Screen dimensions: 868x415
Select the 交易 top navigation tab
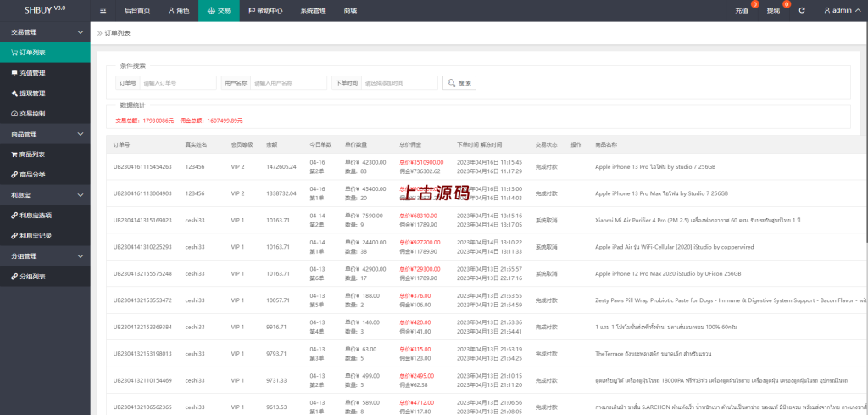(219, 10)
